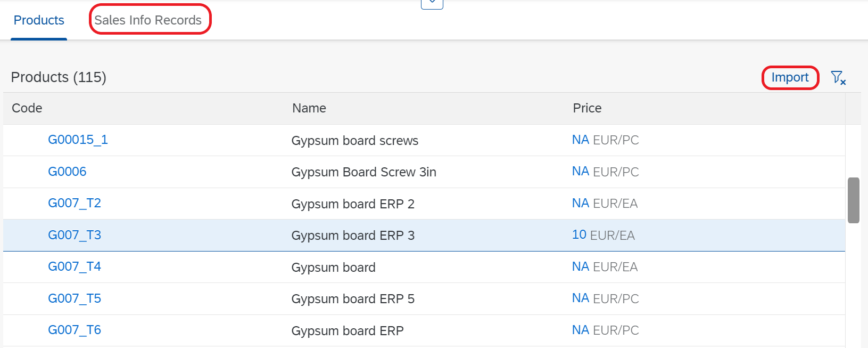Select the Gypsum board ERP 5 row
Screen dimensions: 868x348
[424, 298]
